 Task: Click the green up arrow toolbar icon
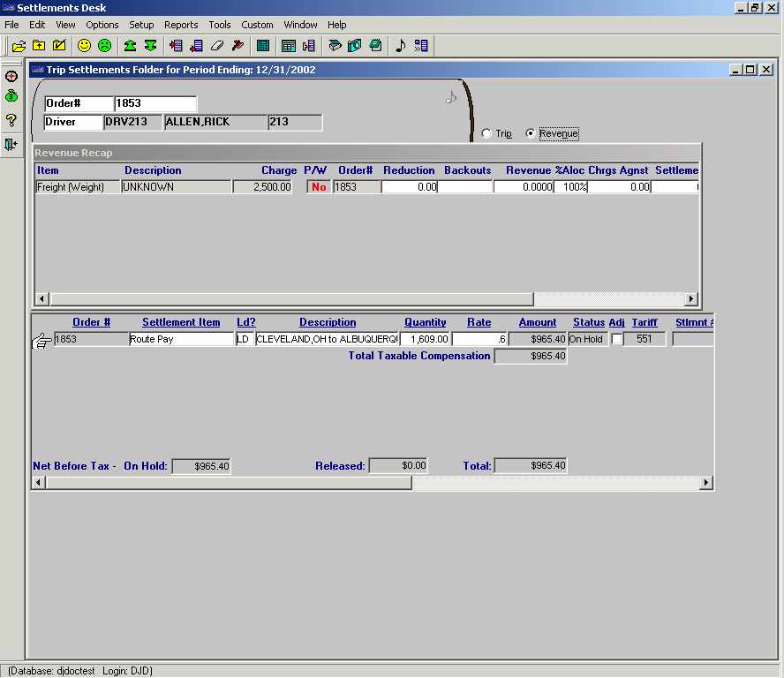131,46
